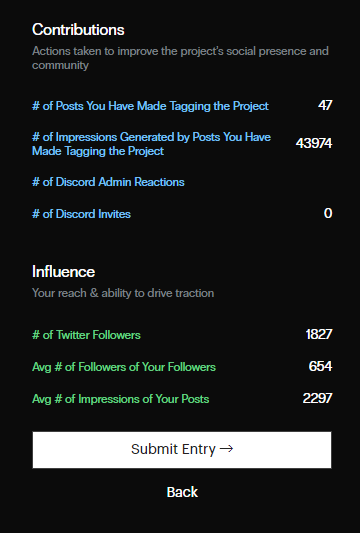The width and height of the screenshot is (360, 533).
Task: Select the impressions value 43974
Action: pos(314,143)
